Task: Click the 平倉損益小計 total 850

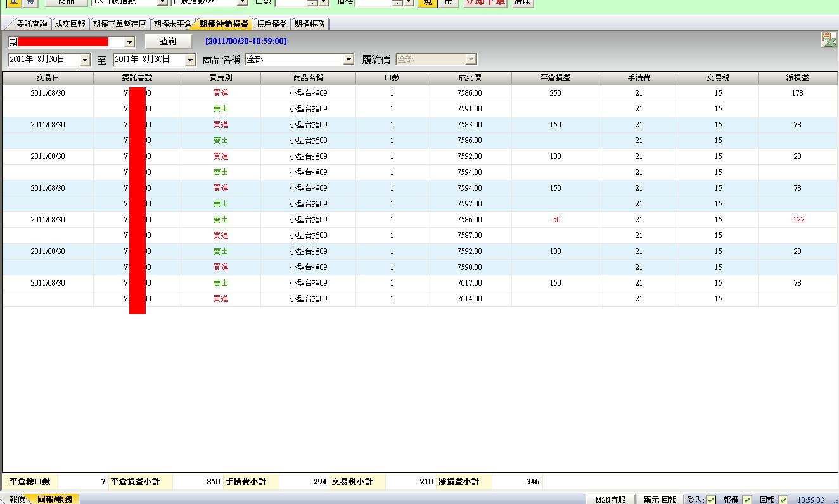Action: point(214,482)
